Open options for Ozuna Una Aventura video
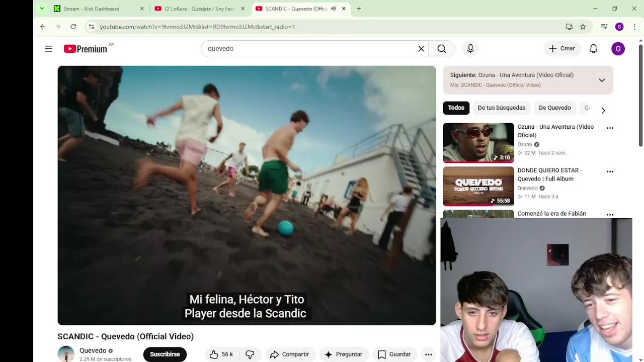The height and width of the screenshot is (362, 644). (x=610, y=128)
